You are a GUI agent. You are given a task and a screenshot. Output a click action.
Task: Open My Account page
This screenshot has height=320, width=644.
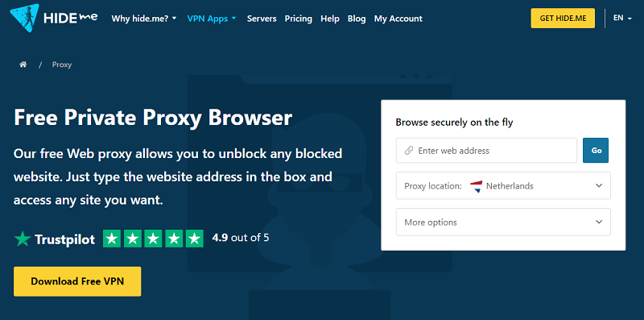398,19
